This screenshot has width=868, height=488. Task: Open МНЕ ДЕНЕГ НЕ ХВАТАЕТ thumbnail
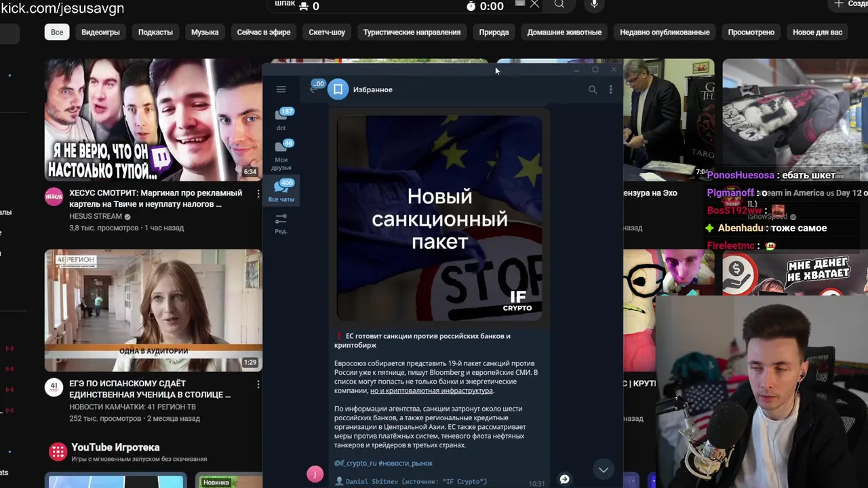795,272
